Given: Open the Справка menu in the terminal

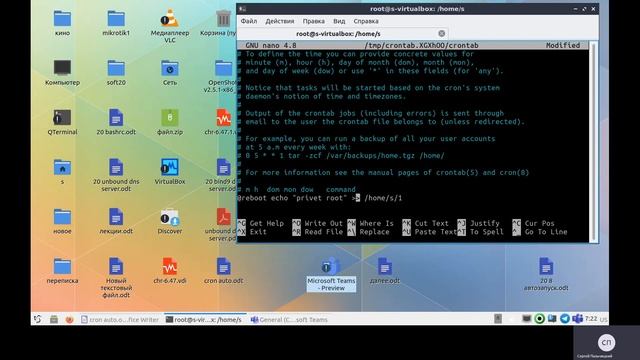Looking at the screenshot, I should (366, 21).
